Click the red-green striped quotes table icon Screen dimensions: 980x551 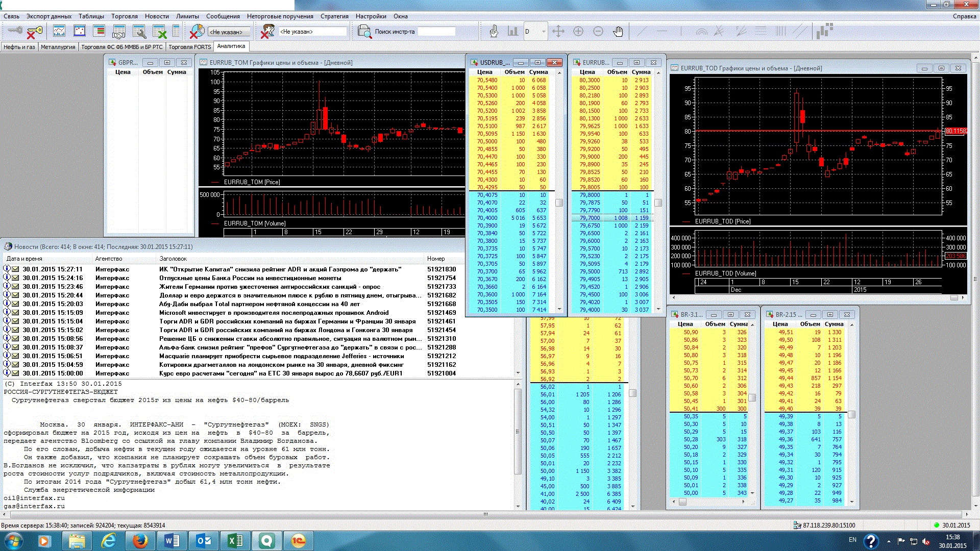[100, 31]
